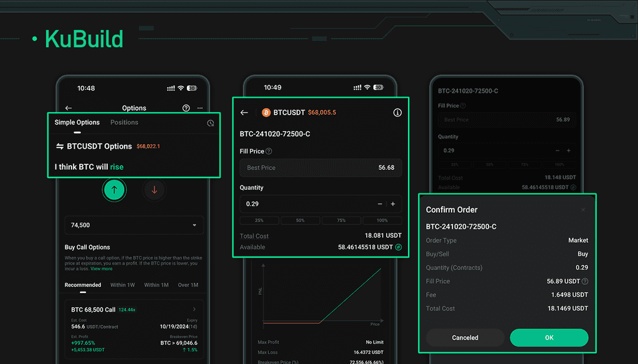The height and width of the screenshot is (364, 638).
Task: Select Within 1M filter tab
Action: pos(156,285)
